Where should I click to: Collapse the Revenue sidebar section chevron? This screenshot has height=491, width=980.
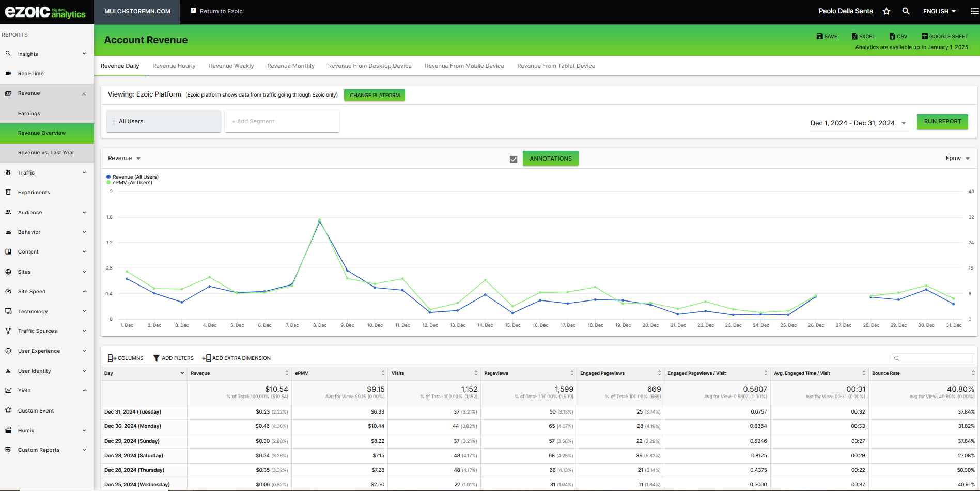point(84,93)
